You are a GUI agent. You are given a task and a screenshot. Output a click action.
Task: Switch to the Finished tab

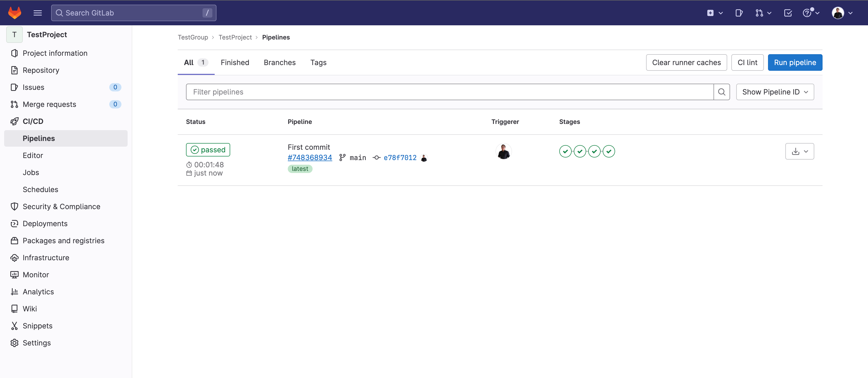pos(235,62)
